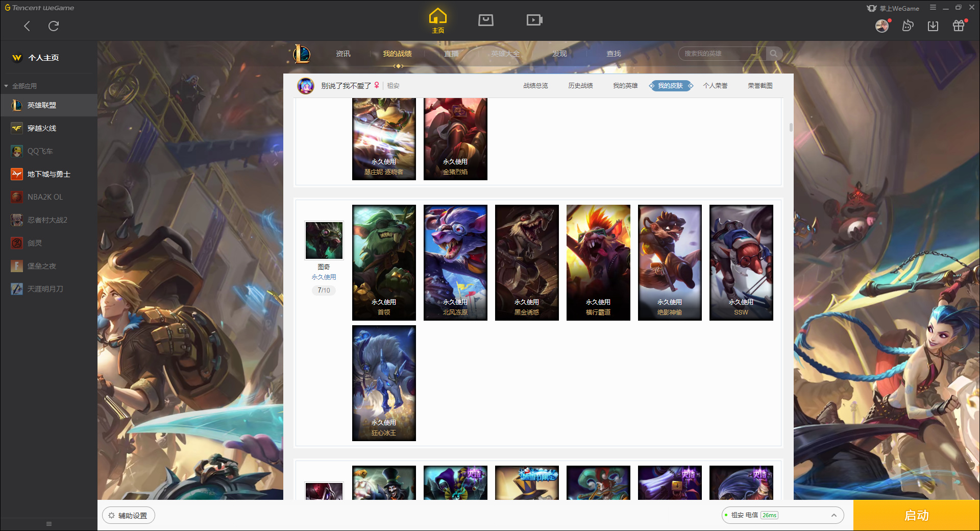
Task: Click the 图奇 champion portrait
Action: (x=324, y=240)
